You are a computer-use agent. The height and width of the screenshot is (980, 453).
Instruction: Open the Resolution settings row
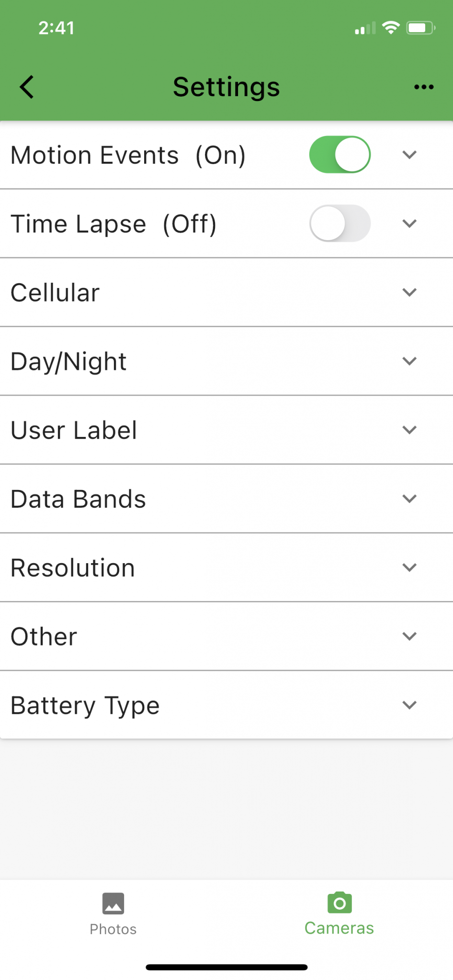coord(226,568)
